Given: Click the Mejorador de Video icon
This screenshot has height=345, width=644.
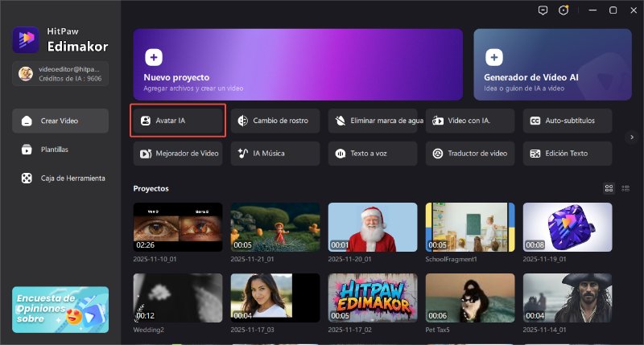Looking at the screenshot, I should [x=146, y=154].
